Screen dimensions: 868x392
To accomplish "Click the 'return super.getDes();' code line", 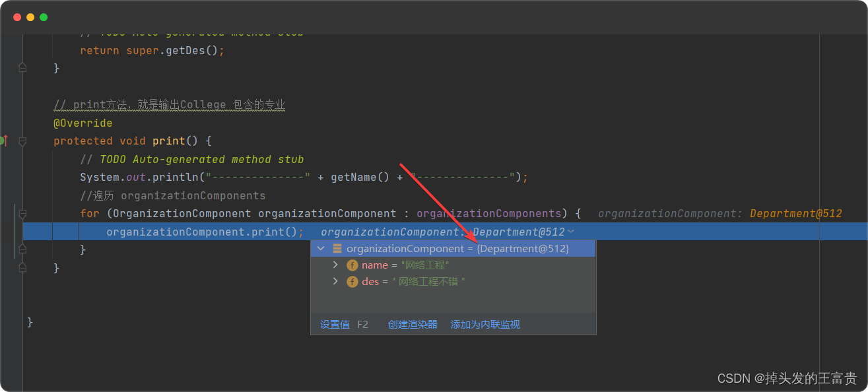I will [x=152, y=50].
